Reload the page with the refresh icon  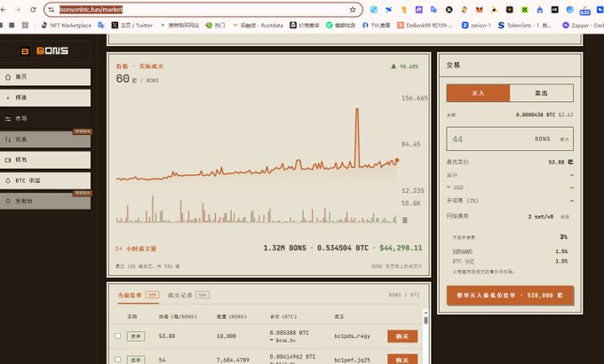tap(33, 10)
